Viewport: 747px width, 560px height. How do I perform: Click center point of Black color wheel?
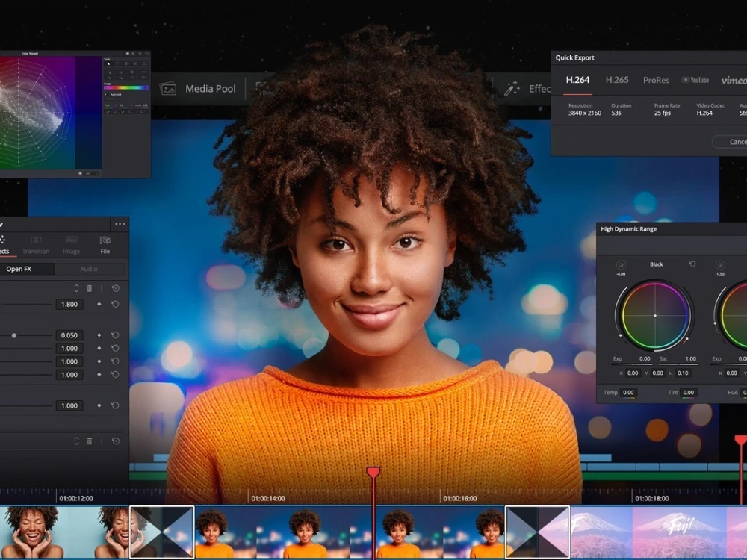(x=655, y=316)
